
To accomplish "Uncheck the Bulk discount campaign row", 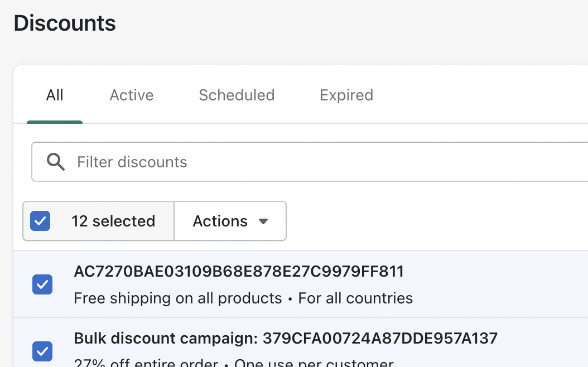I will point(42,351).
